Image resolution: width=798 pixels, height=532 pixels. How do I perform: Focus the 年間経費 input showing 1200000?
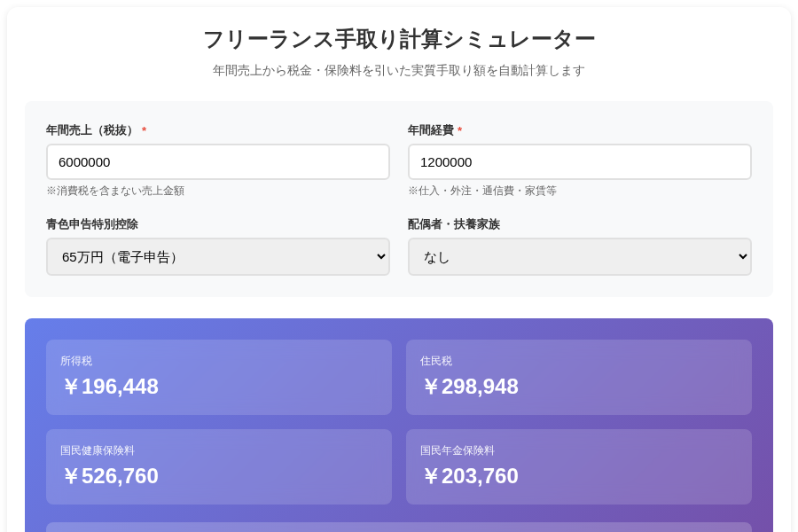(579, 162)
